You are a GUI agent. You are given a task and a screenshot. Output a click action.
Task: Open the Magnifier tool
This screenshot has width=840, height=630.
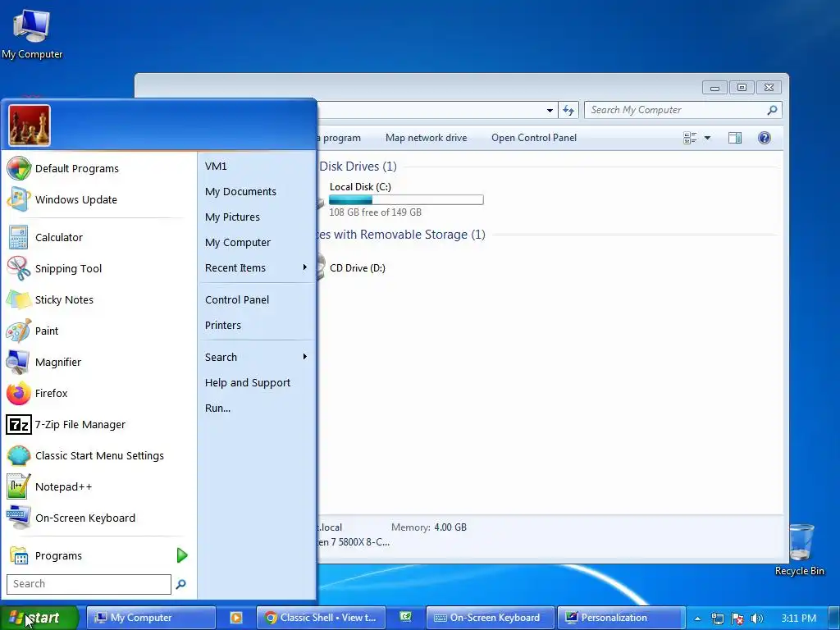pos(99,362)
